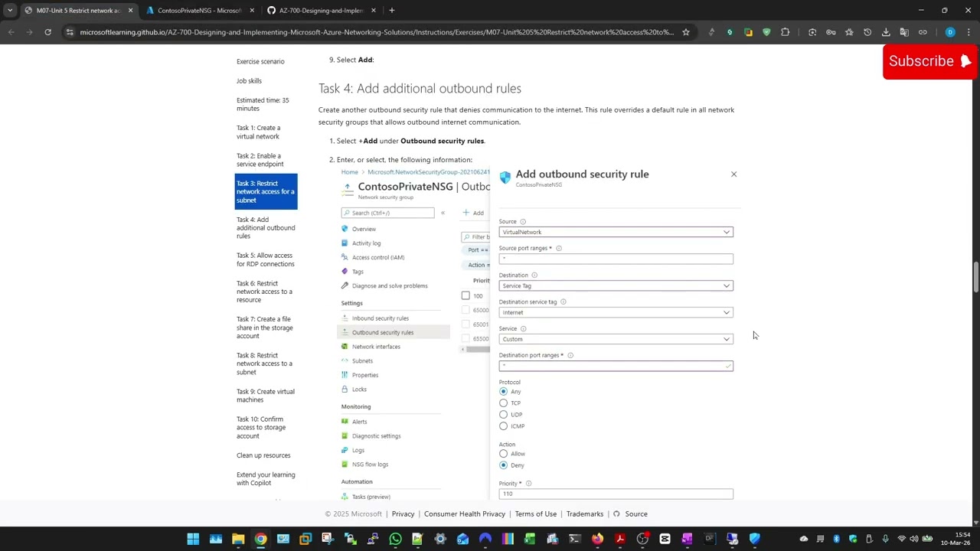The height and width of the screenshot is (551, 980).
Task: Click info icon next to Source port ranges
Action: click(559, 249)
